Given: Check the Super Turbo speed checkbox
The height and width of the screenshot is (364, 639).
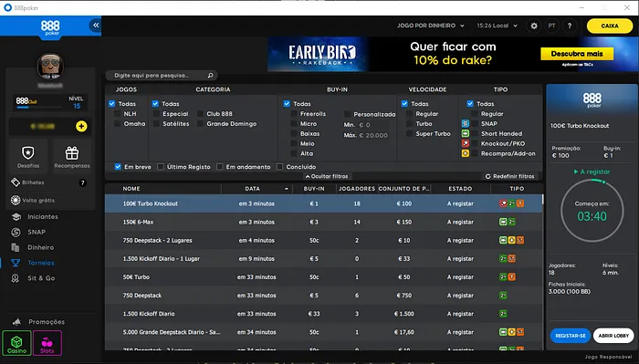Looking at the screenshot, I should (409, 133).
